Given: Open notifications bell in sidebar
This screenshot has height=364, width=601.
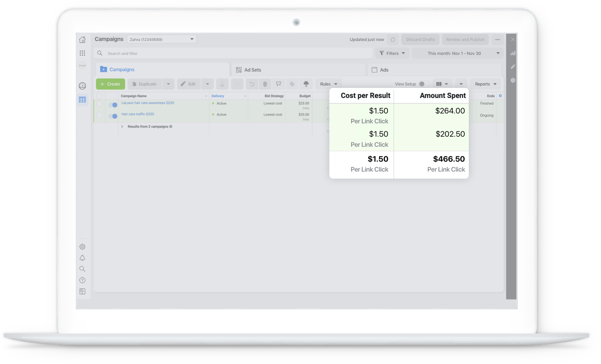Looking at the screenshot, I should [82, 258].
